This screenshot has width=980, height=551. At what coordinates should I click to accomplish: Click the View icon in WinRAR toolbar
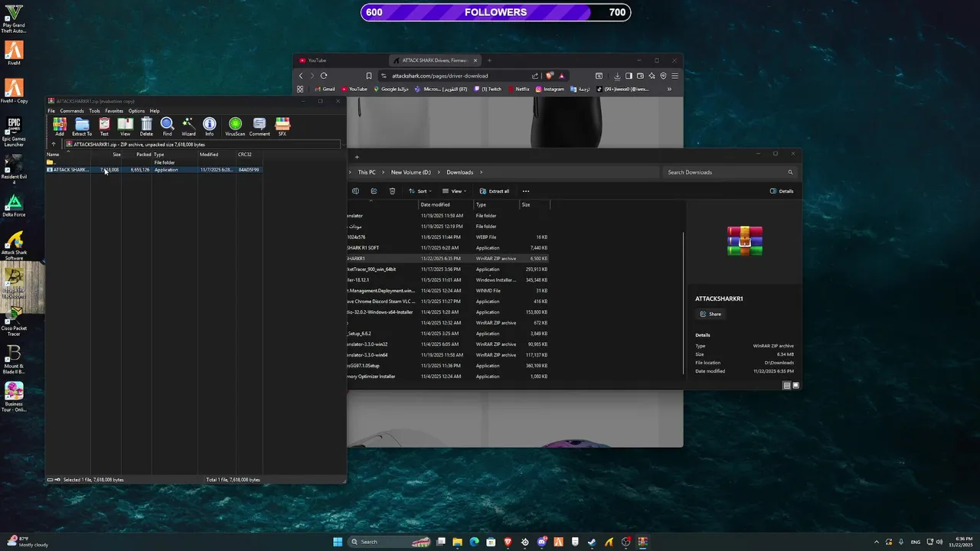125,126
